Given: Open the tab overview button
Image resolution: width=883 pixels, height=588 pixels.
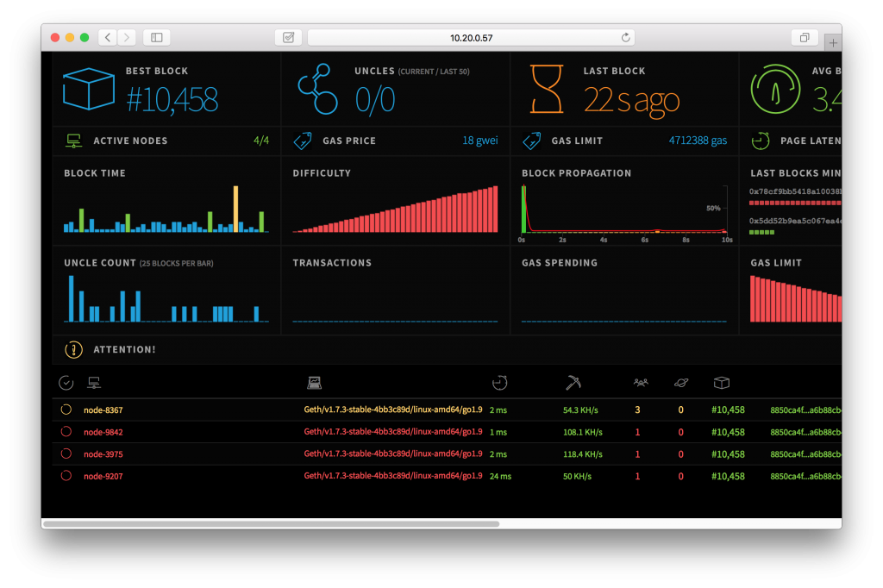Looking at the screenshot, I should tap(805, 38).
